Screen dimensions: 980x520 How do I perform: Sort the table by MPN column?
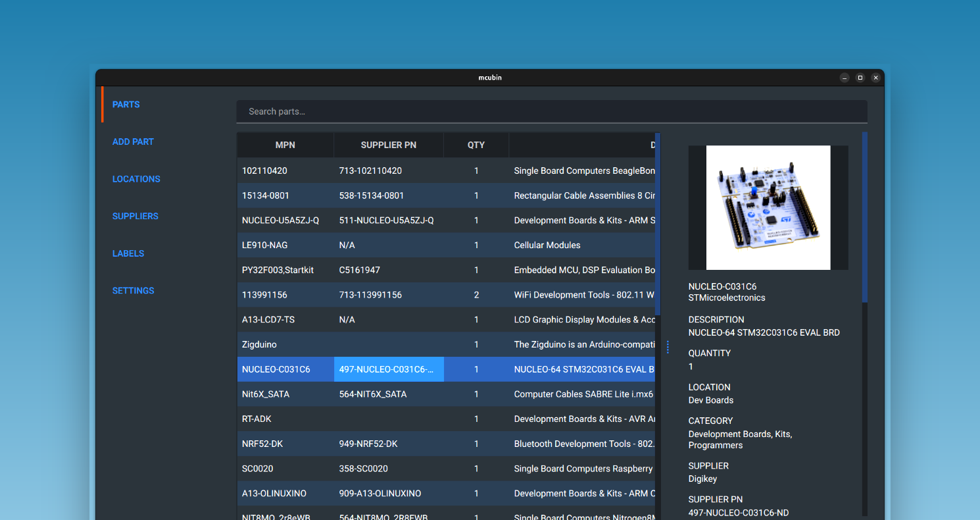click(285, 145)
